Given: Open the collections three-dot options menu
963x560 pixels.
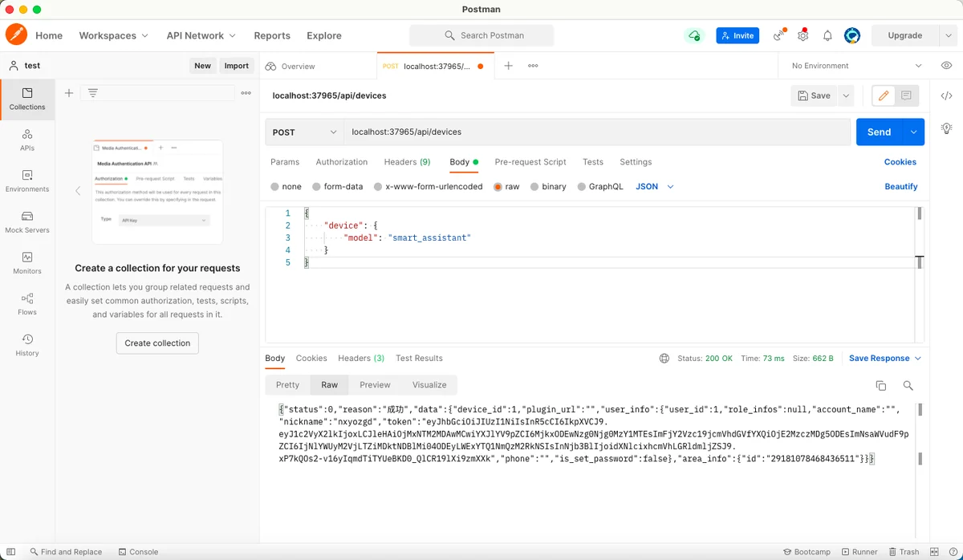Looking at the screenshot, I should point(246,93).
